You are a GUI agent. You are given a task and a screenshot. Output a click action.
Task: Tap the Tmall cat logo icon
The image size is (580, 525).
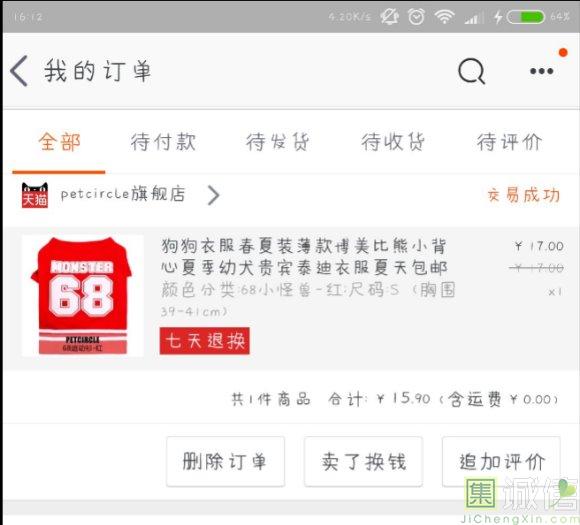click(35, 195)
